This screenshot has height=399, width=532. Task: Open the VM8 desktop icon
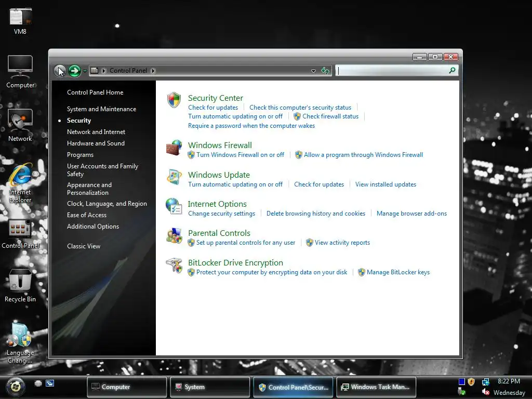tap(20, 21)
